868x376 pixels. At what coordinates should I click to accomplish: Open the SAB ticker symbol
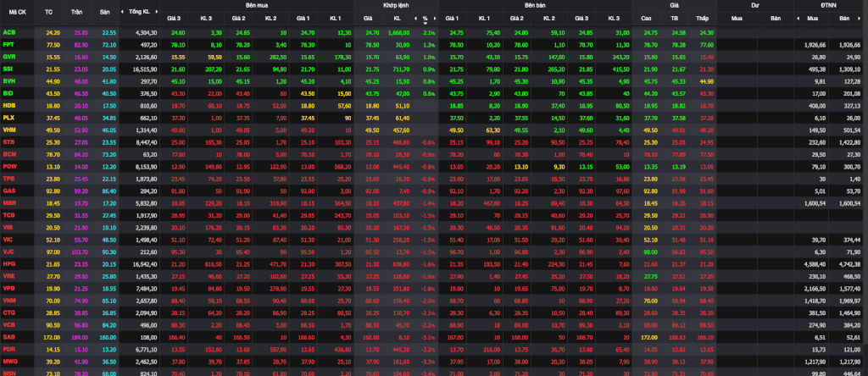[x=8, y=336]
